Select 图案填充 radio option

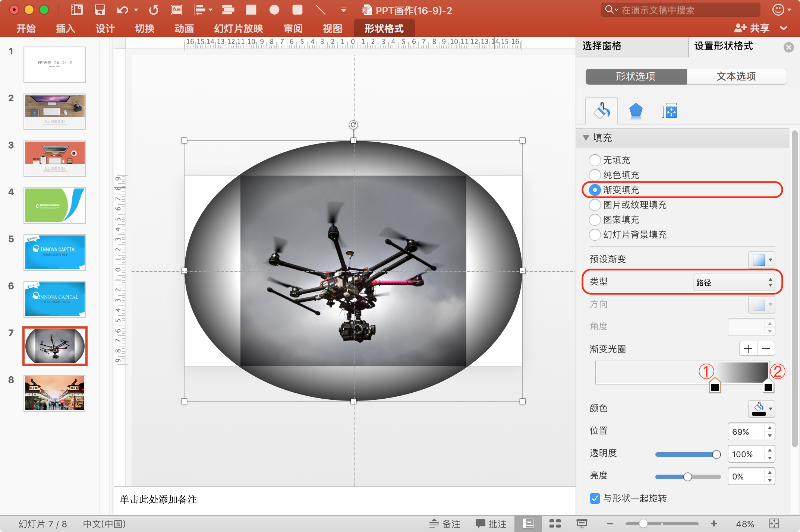coord(595,220)
